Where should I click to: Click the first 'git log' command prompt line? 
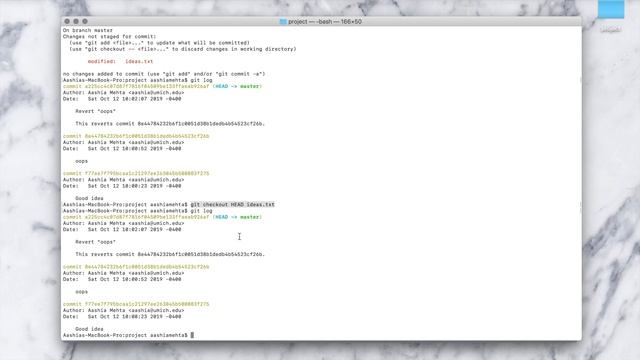tap(138, 80)
